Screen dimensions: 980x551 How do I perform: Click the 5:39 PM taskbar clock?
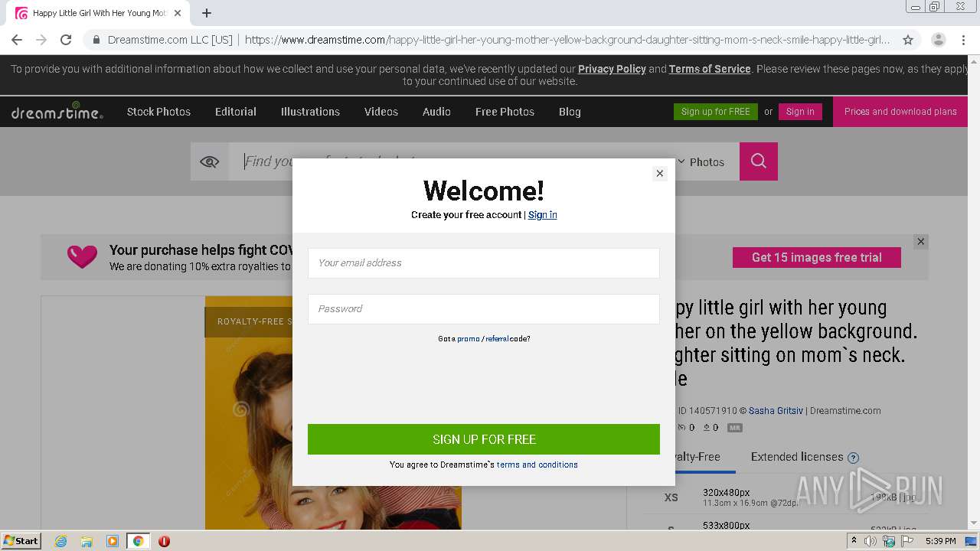(x=940, y=541)
